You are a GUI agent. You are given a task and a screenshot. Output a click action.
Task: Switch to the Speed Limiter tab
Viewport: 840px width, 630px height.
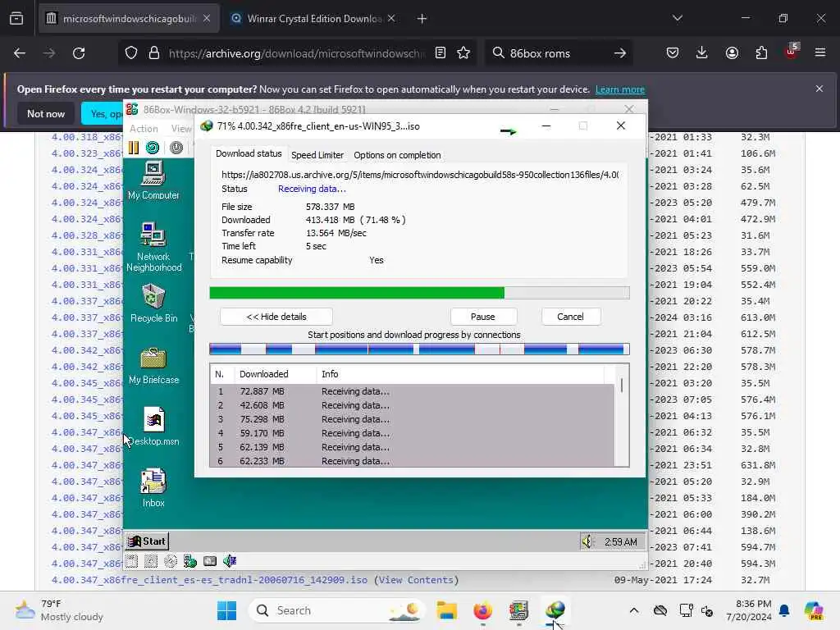pyautogui.click(x=317, y=155)
